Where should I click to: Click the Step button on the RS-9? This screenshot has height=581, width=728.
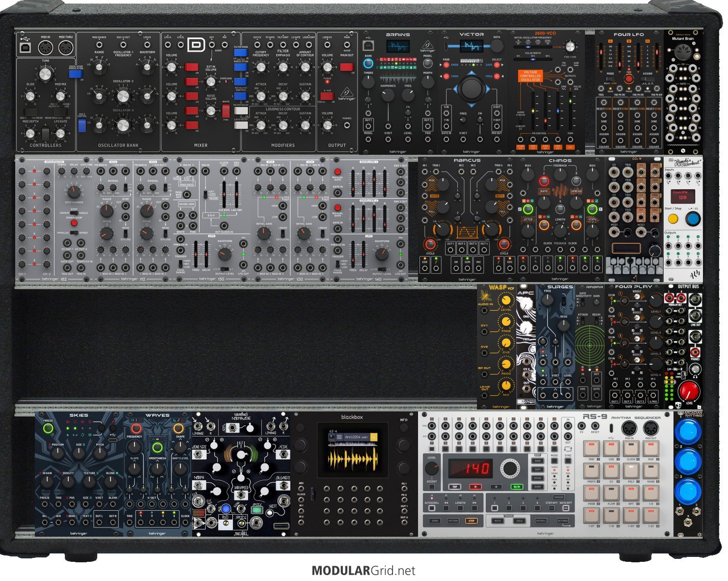click(471, 521)
